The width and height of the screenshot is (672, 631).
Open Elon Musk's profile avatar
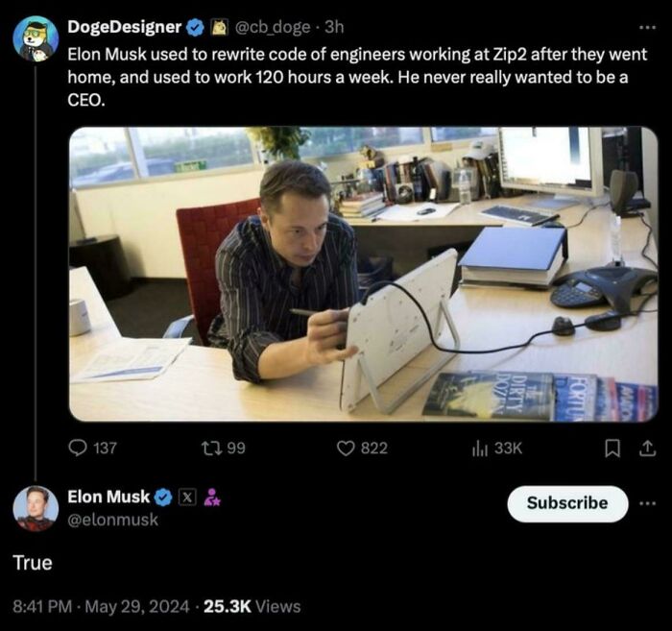(36, 508)
